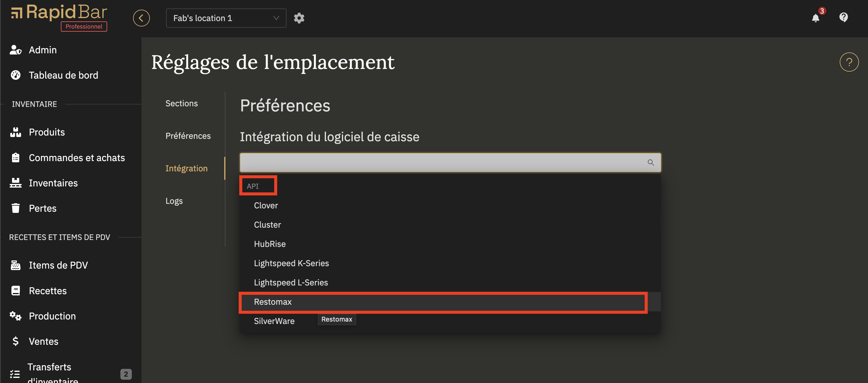Screen dimensions: 868x383
Task: Open Logs tab
Action: point(174,201)
